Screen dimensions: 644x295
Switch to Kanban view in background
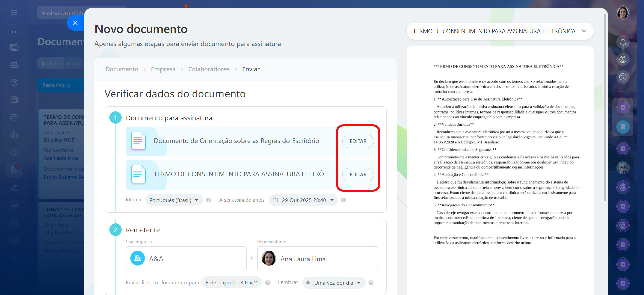pyautogui.click(x=50, y=63)
